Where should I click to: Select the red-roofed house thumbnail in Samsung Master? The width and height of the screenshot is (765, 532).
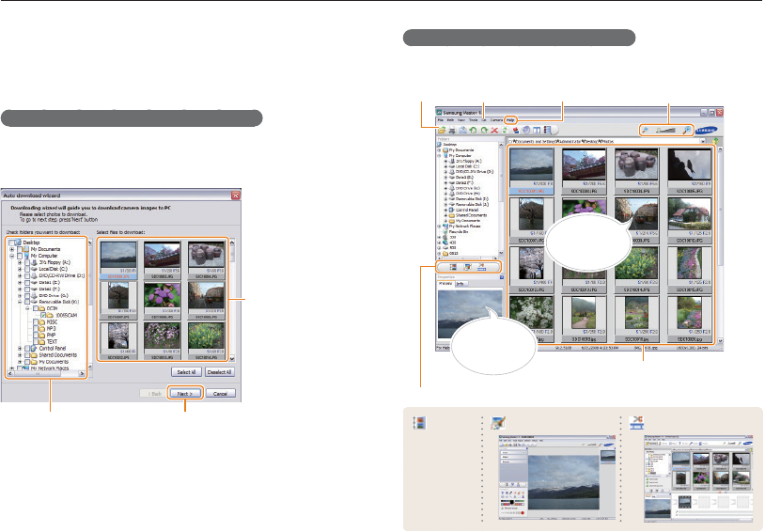pyautogui.click(x=690, y=220)
